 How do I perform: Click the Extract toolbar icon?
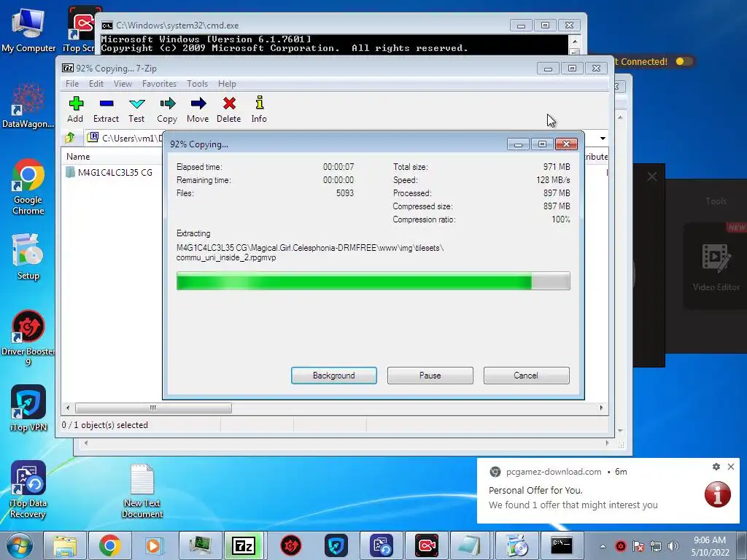point(106,109)
